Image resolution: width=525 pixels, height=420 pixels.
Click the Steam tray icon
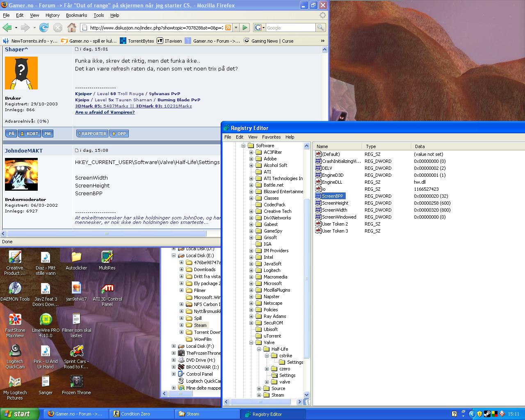click(487, 414)
